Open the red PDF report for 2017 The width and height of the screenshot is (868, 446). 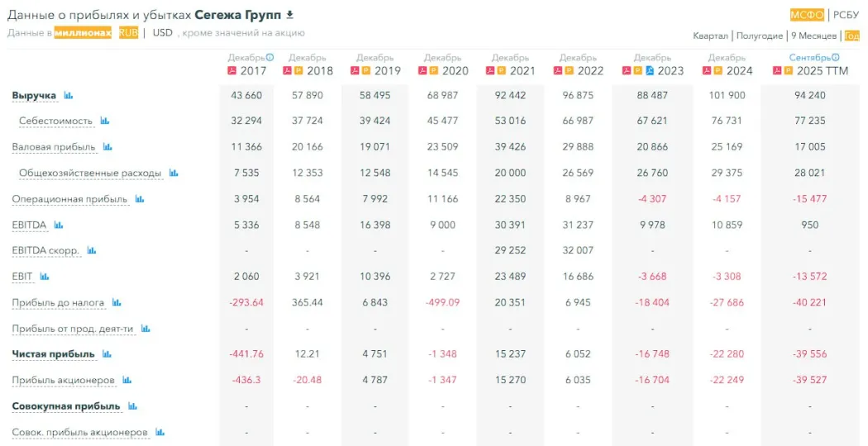point(232,71)
